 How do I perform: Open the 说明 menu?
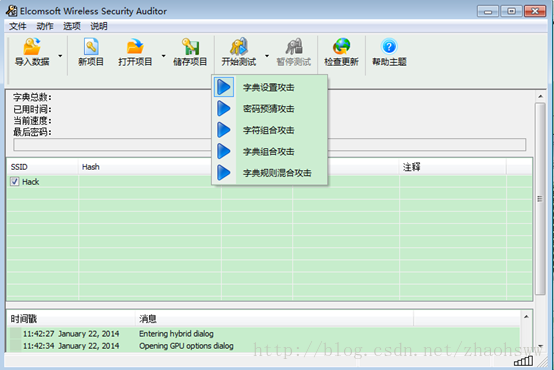[99, 26]
